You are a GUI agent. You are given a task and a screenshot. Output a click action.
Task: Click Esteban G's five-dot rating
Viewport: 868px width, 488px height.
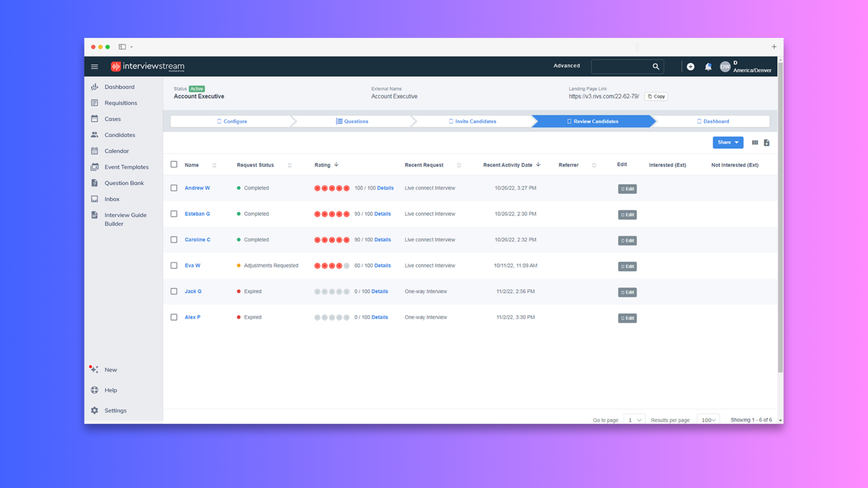[332, 214]
